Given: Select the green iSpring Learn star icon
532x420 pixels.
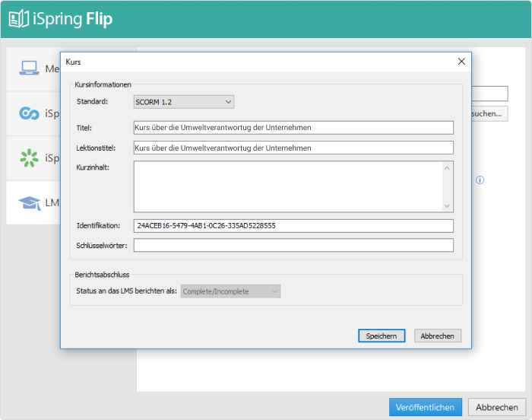Looking at the screenshot, I should point(29,158).
